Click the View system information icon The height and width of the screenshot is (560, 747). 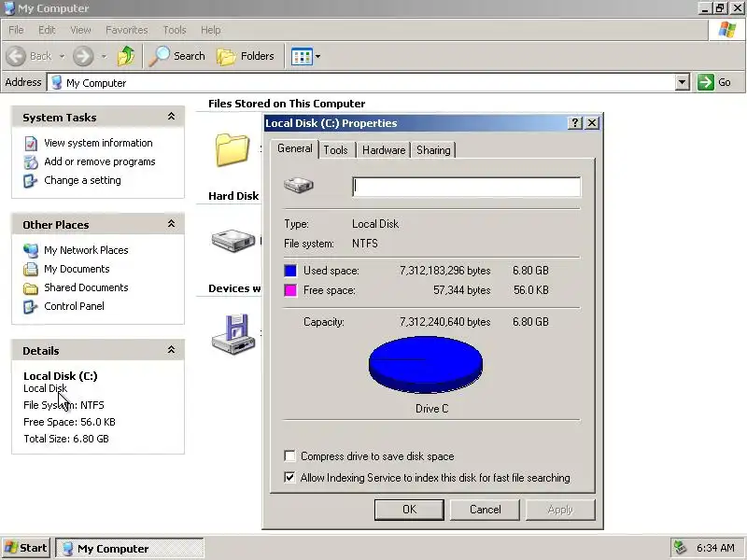[31, 144]
